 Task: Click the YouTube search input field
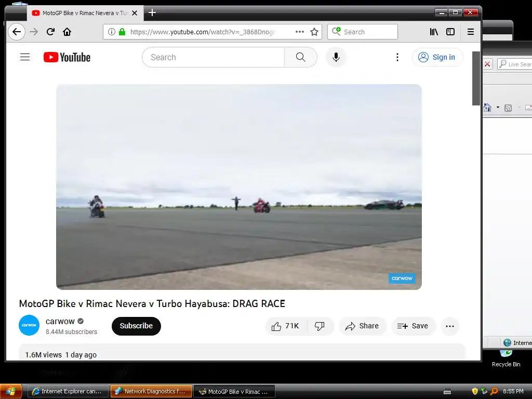click(213, 57)
